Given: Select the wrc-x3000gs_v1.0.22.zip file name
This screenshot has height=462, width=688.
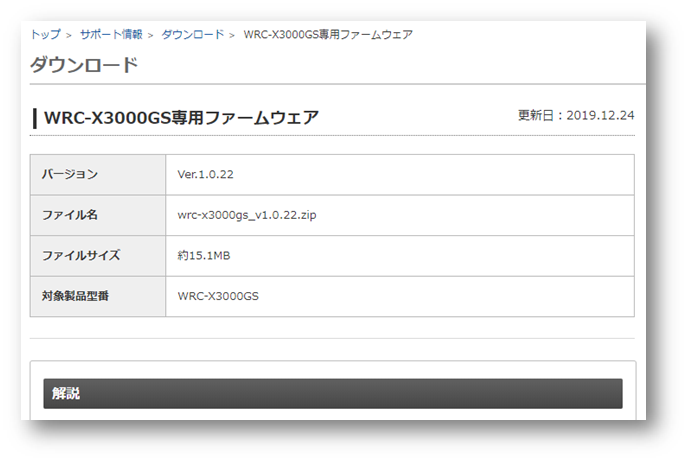Looking at the screenshot, I should point(247,215).
